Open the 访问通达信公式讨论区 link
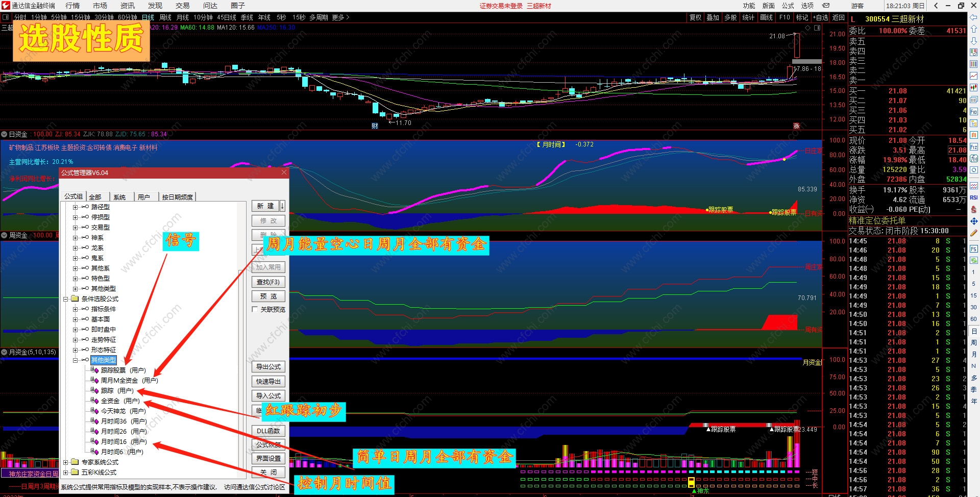This screenshot has height=497, width=980. pyautogui.click(x=254, y=487)
